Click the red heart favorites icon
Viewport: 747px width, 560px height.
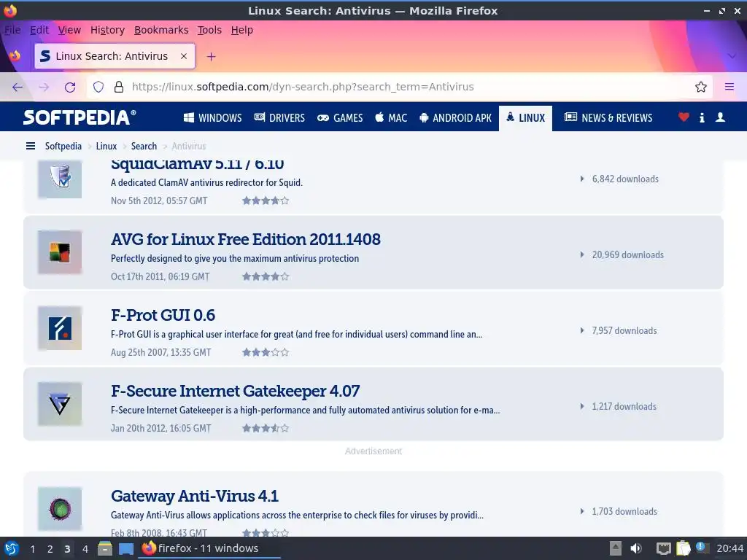pyautogui.click(x=684, y=117)
